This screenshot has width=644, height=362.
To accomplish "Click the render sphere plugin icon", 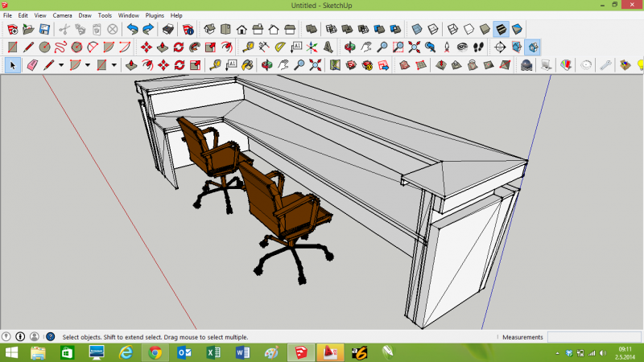I will pos(526,65).
